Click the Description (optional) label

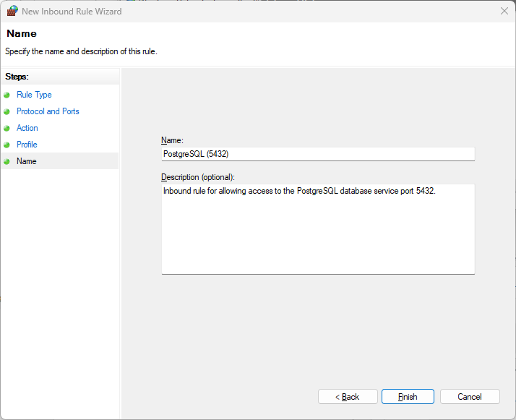(198, 177)
